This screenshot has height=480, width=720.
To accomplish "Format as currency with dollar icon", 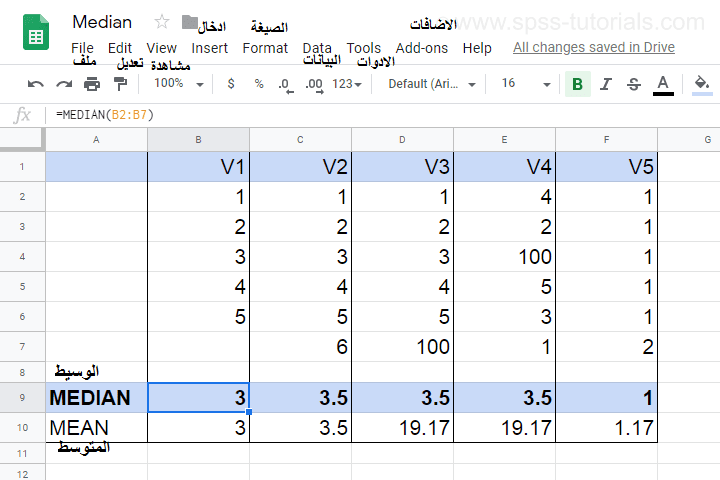I will tap(231, 84).
